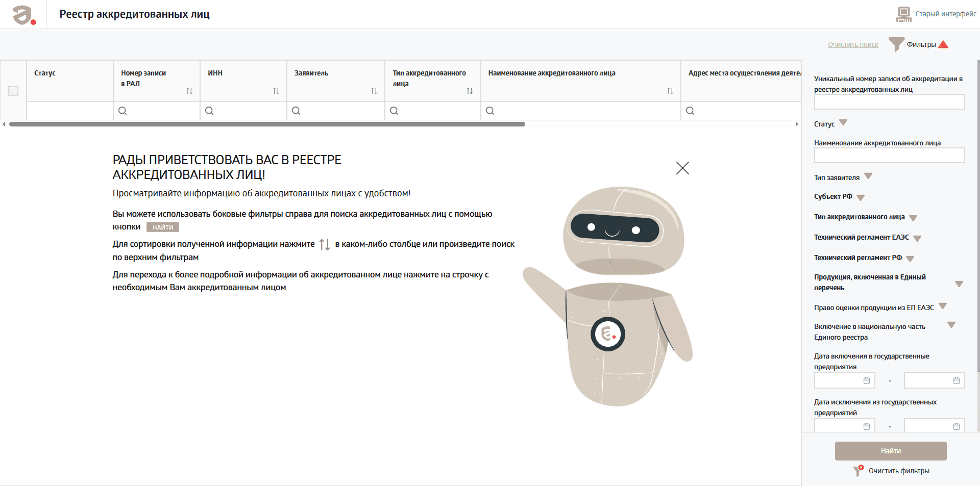980x486 pixels.
Task: Click search icon under Наименование аккредитованного лица
Action: (x=490, y=111)
